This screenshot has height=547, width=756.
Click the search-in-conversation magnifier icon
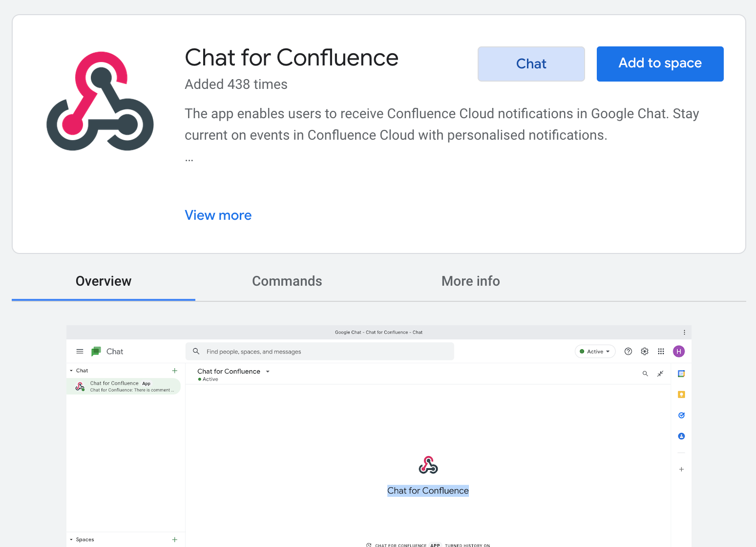click(645, 374)
